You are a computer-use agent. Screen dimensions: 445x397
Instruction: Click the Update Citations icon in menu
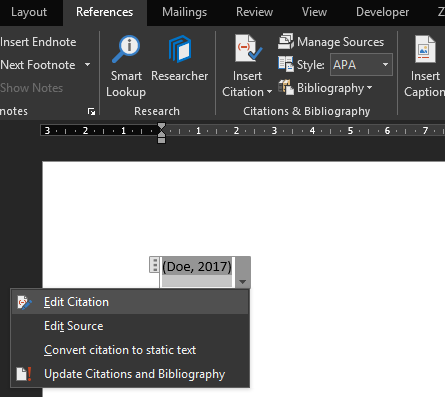point(24,374)
